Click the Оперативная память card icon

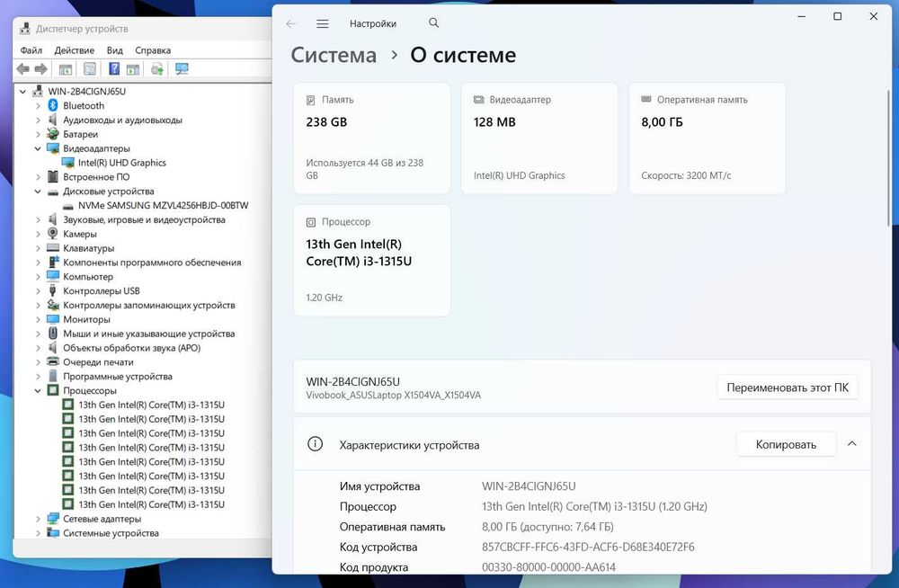pos(645,99)
